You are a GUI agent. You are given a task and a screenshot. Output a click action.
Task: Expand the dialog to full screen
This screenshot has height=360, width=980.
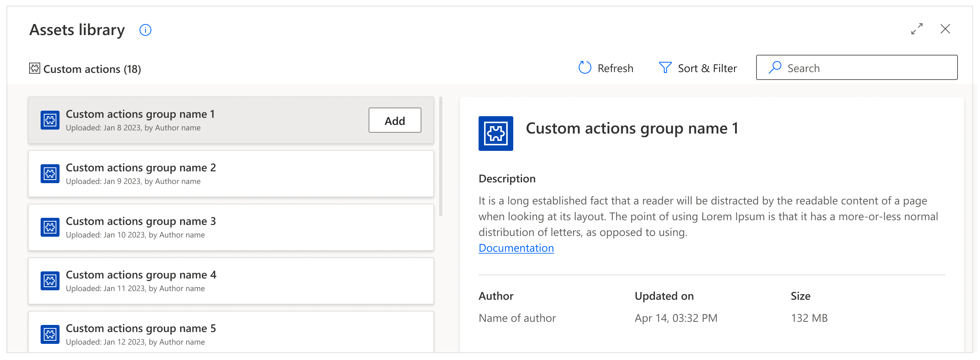[x=917, y=29]
